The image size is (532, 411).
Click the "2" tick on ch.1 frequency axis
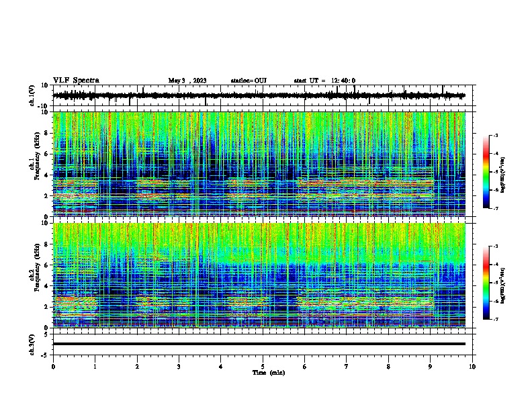click(x=46, y=195)
